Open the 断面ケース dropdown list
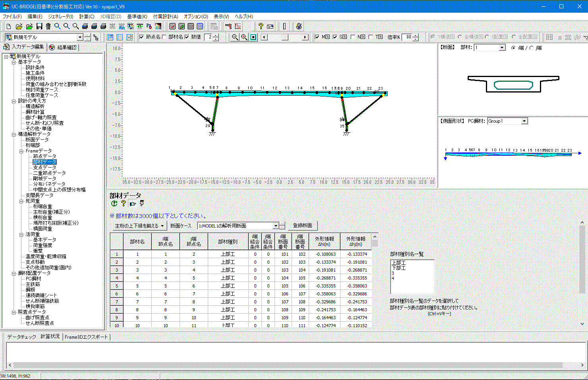 (276, 226)
